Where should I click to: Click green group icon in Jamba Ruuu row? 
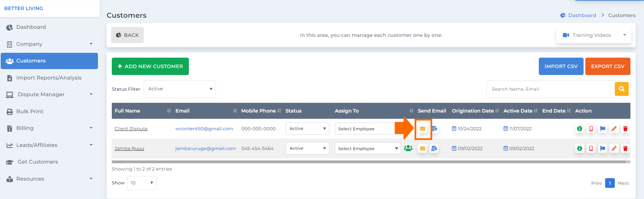pyautogui.click(x=408, y=148)
